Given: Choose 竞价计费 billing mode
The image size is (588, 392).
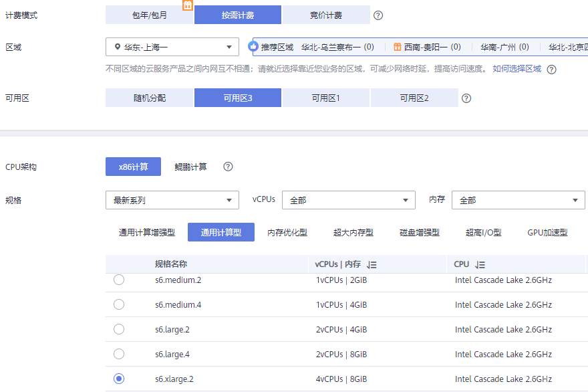Looking at the screenshot, I should [x=326, y=15].
